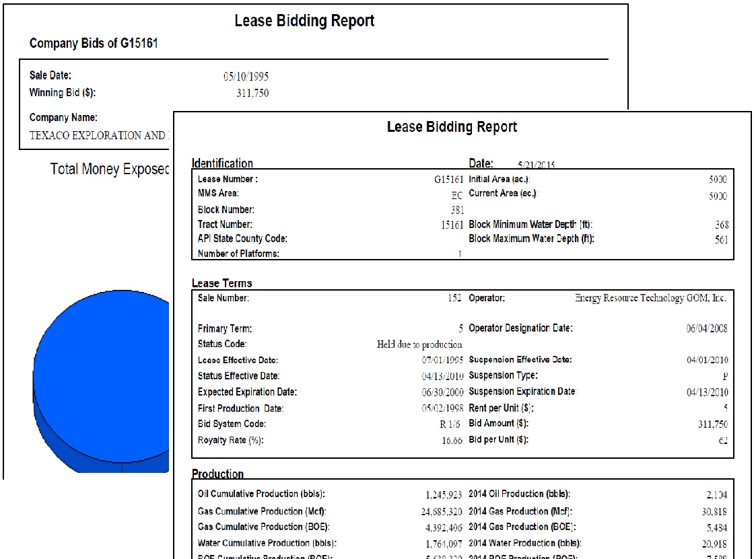Click the 'Winning Bid ($):' label

pos(63,93)
